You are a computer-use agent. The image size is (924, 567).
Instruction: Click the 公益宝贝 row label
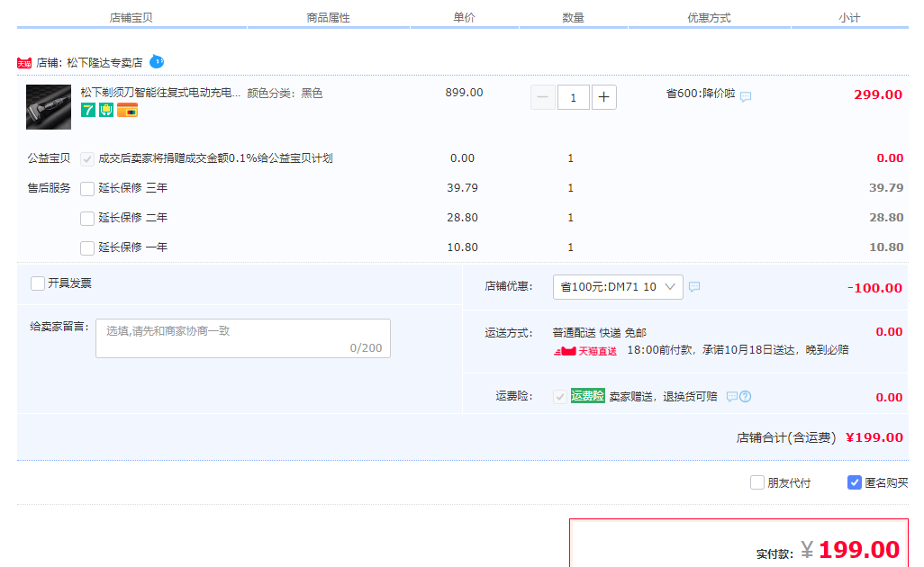(49, 157)
